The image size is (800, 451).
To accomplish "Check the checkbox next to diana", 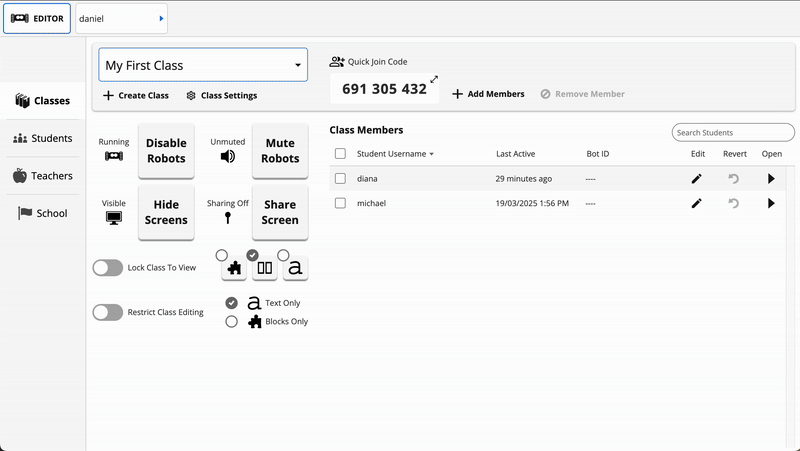I will coord(340,179).
